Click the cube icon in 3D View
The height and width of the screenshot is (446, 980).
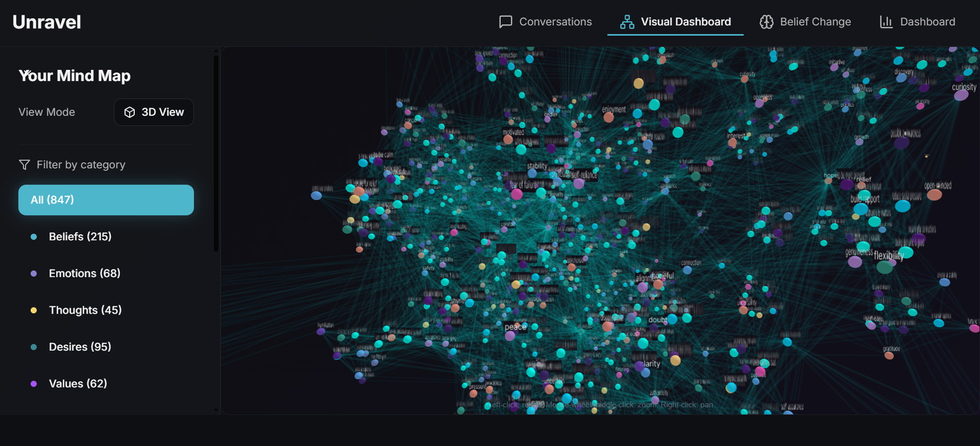pos(129,112)
